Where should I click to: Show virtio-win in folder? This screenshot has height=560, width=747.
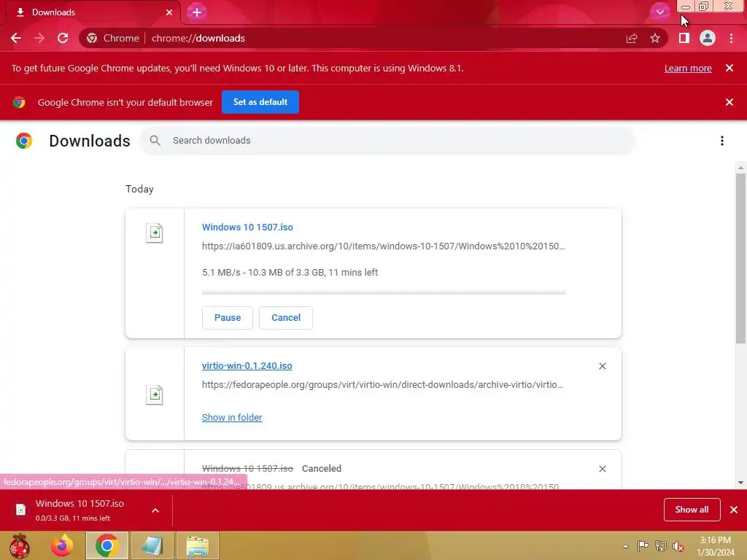232,418
